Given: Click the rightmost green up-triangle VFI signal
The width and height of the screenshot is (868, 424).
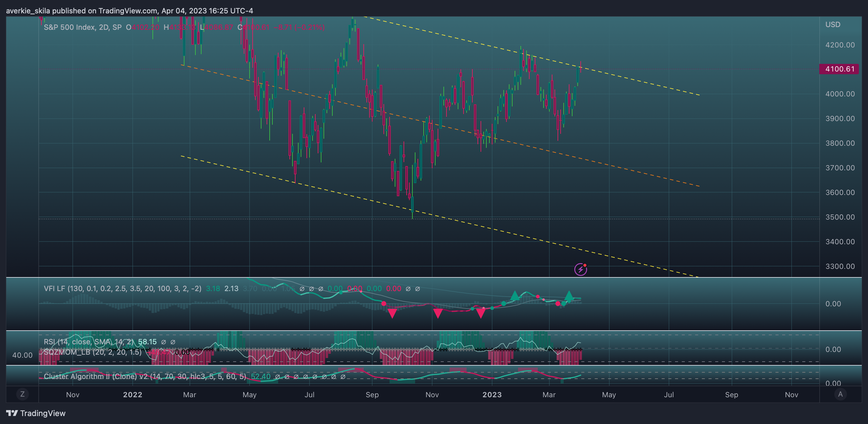Looking at the screenshot, I should click(x=569, y=296).
